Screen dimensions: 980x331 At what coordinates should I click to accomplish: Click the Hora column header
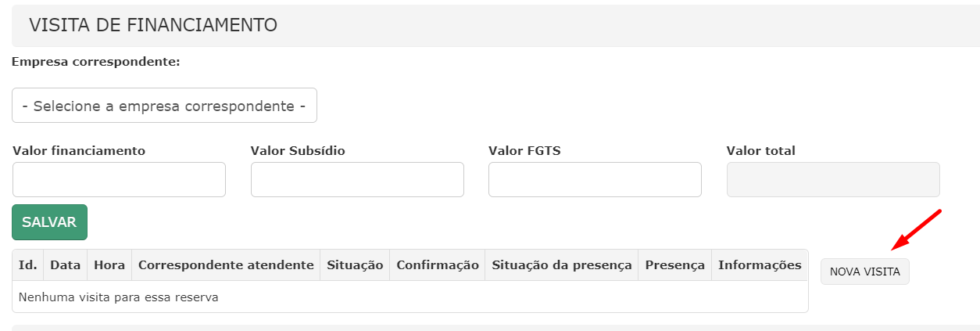(109, 265)
